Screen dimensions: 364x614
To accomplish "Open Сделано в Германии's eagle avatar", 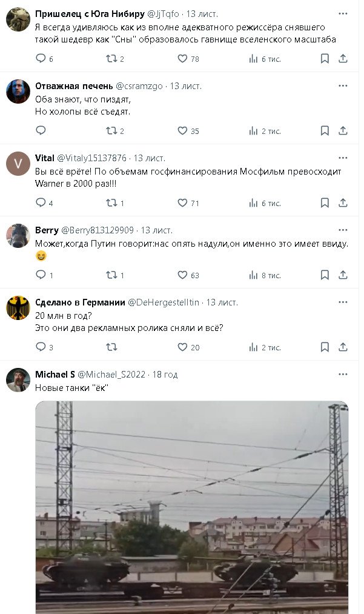I will click(18, 308).
